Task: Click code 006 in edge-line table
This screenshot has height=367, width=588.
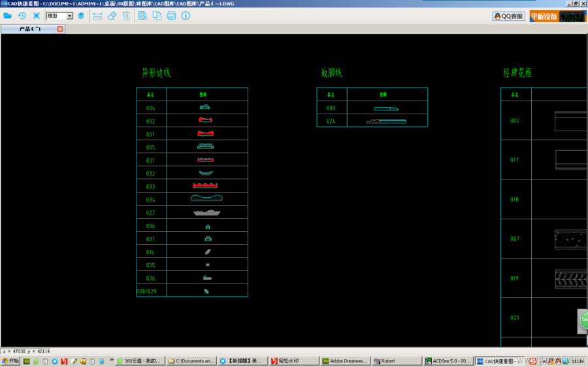Action: pyautogui.click(x=150, y=226)
